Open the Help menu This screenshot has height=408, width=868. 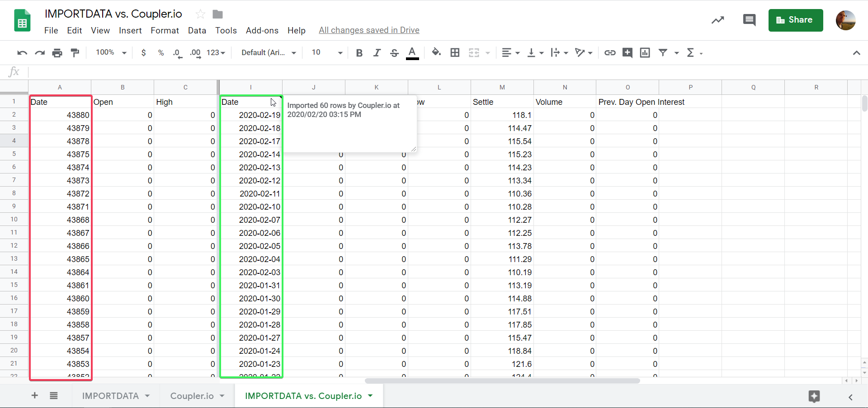(x=297, y=30)
